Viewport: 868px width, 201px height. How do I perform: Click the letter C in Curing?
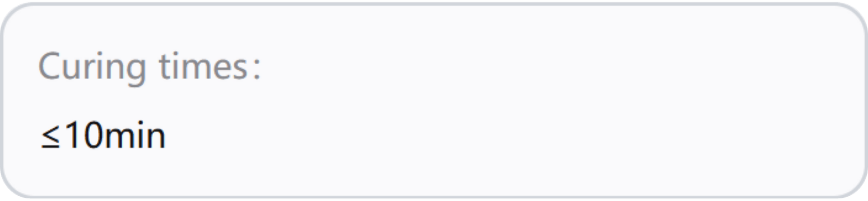pyautogui.click(x=48, y=66)
